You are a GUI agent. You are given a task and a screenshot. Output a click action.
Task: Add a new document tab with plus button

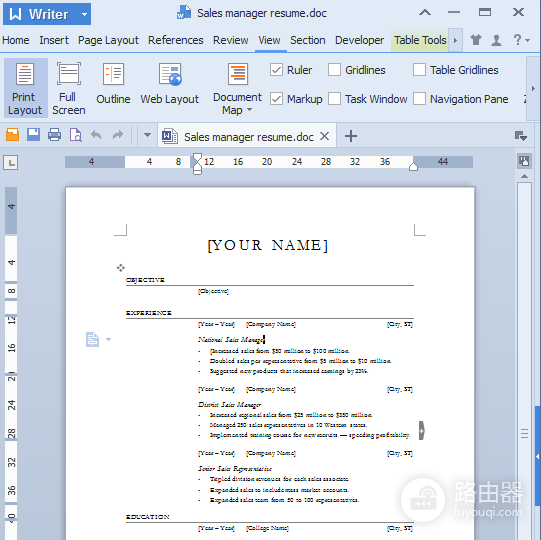351,136
